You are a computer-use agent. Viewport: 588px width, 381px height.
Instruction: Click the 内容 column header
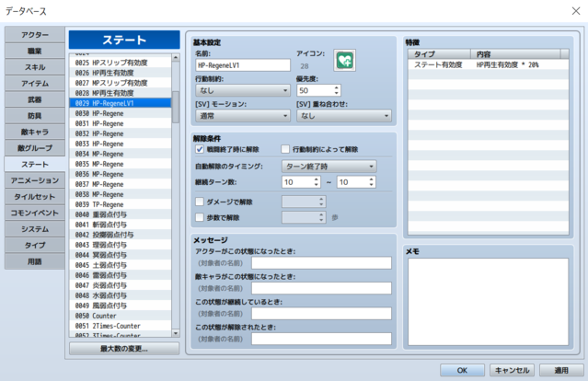pos(515,54)
